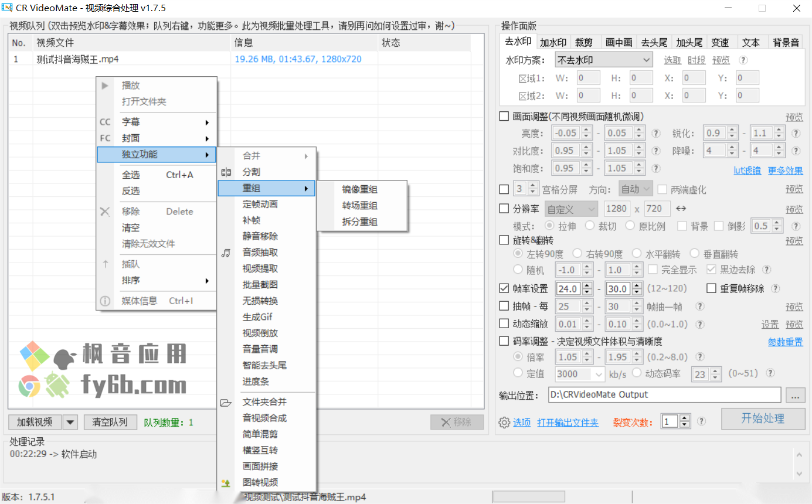Click the 加载视频 button
This screenshot has width=812, height=504.
pyautogui.click(x=35, y=422)
